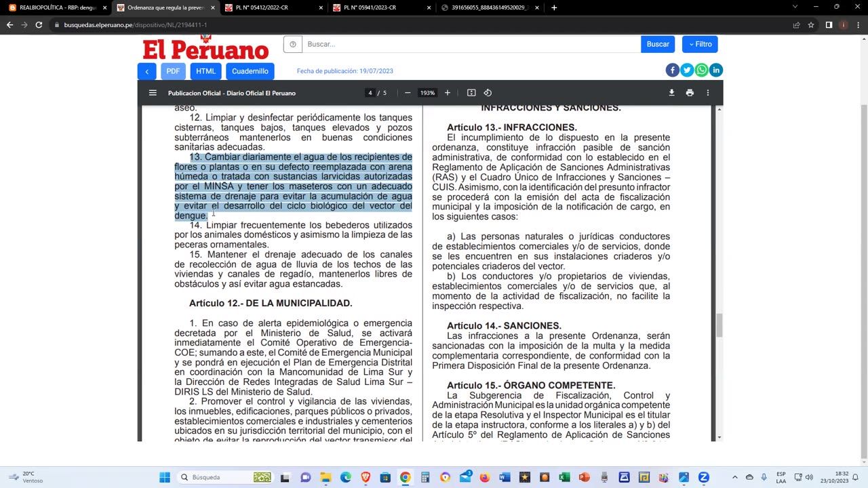Show hidden system tray icons

(734, 477)
